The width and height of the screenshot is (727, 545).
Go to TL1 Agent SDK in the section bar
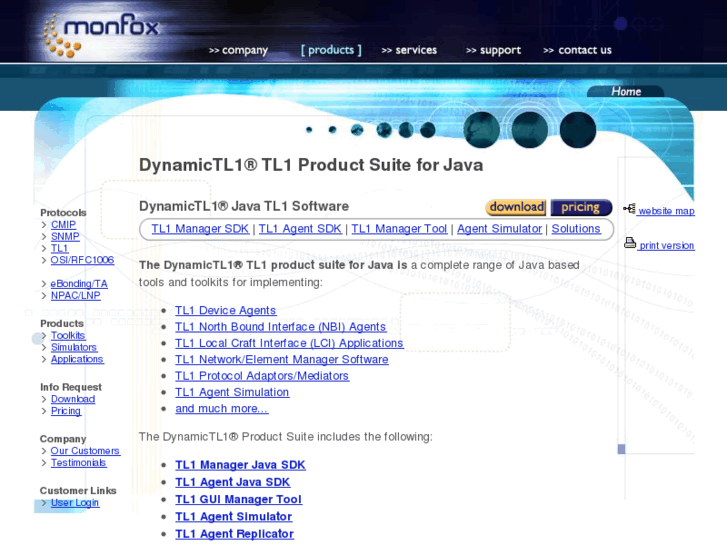(x=300, y=229)
